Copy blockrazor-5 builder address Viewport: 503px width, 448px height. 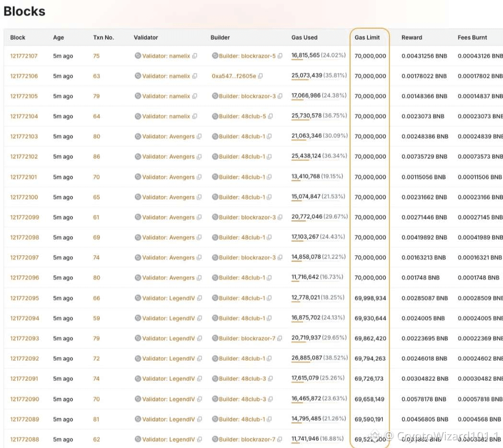pyautogui.click(x=280, y=56)
